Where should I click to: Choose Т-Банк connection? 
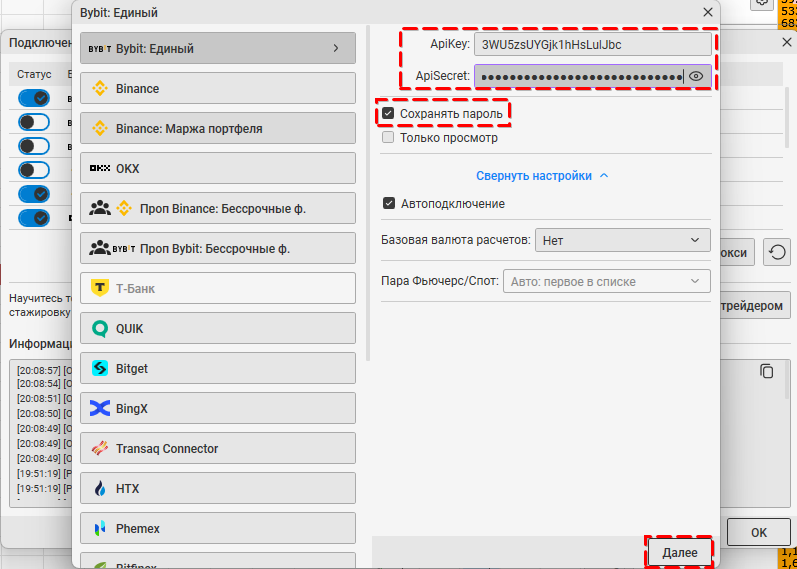tap(218, 288)
